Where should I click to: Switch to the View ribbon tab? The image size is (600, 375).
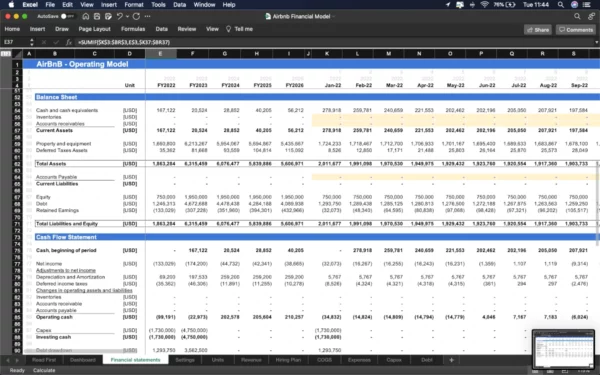pyautogui.click(x=212, y=29)
